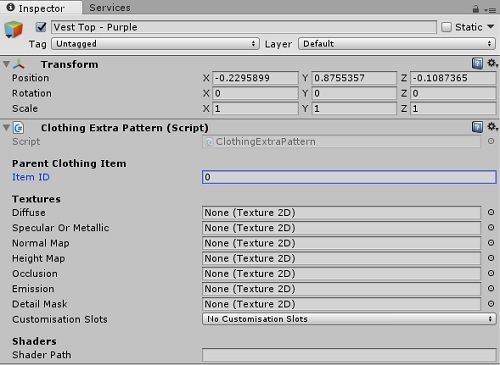
Task: Open the Inspector panel options menu
Action: (x=490, y=10)
